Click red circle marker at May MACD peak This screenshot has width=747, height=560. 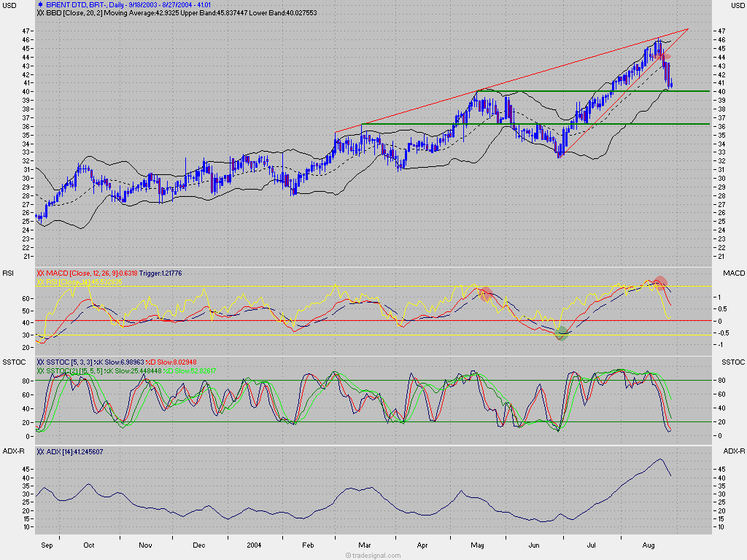pyautogui.click(x=484, y=294)
